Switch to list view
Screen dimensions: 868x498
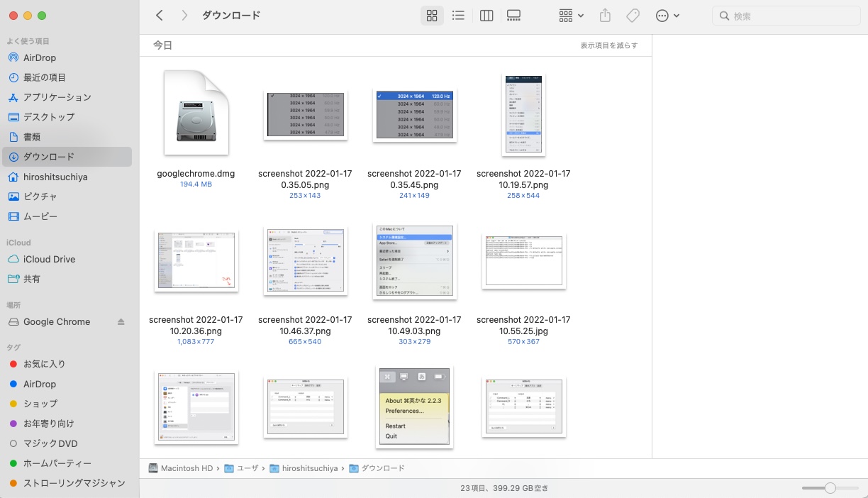(458, 16)
